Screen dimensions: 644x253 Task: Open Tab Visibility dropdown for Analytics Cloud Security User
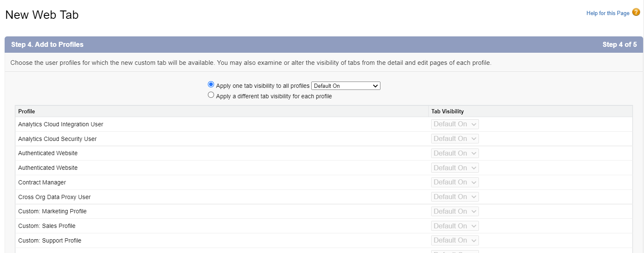455,139
